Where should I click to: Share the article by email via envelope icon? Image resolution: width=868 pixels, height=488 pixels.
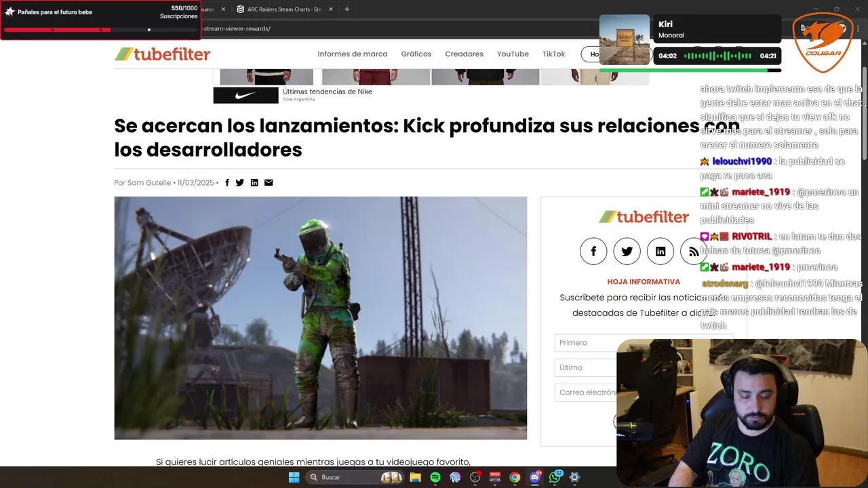[269, 182]
